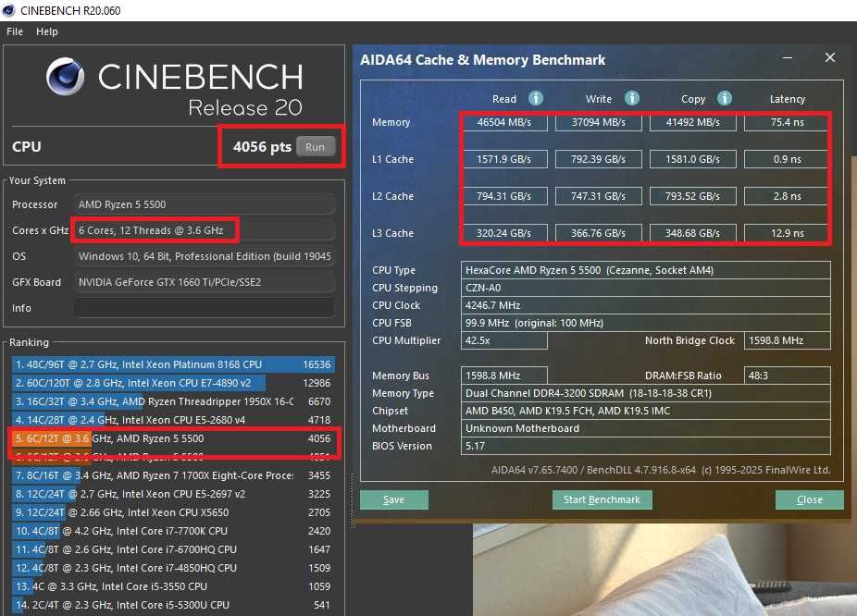
Task: Click the North Bridge Clock value 1598.8 MHz
Action: pyautogui.click(x=788, y=340)
